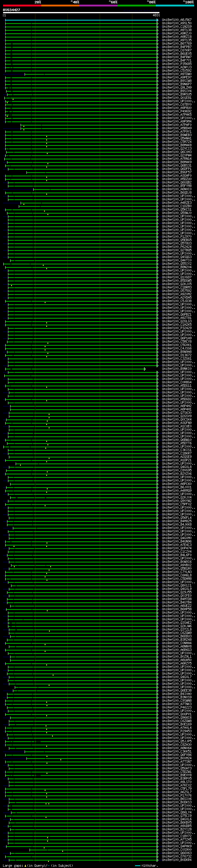Screen dimensions: 197x868
Task: Select hit label UniRef100_C3KIS1
Action: click(x=177, y=450)
